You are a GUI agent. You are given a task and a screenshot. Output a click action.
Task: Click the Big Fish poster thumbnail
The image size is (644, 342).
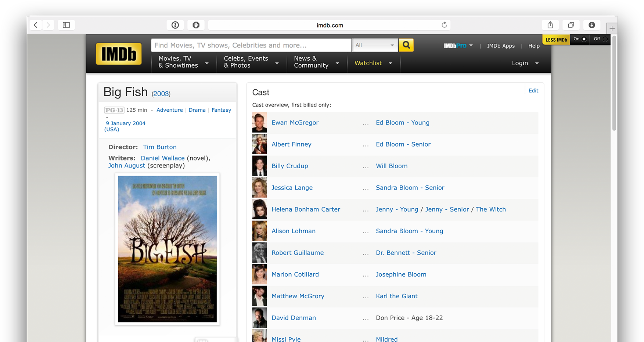click(167, 249)
